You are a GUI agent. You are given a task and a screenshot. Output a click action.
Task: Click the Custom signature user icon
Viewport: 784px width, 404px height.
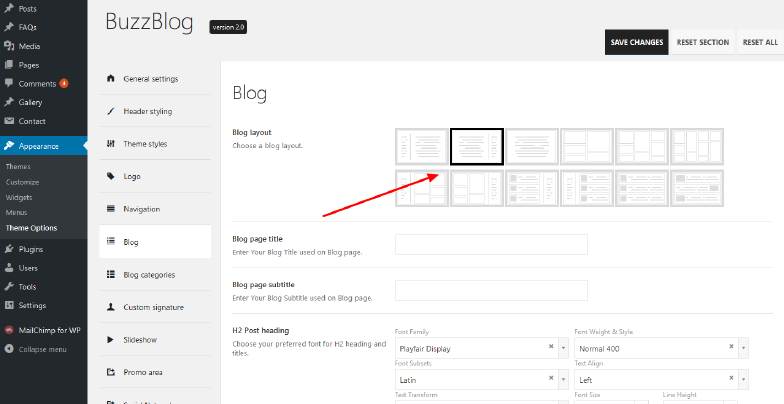[x=111, y=307]
